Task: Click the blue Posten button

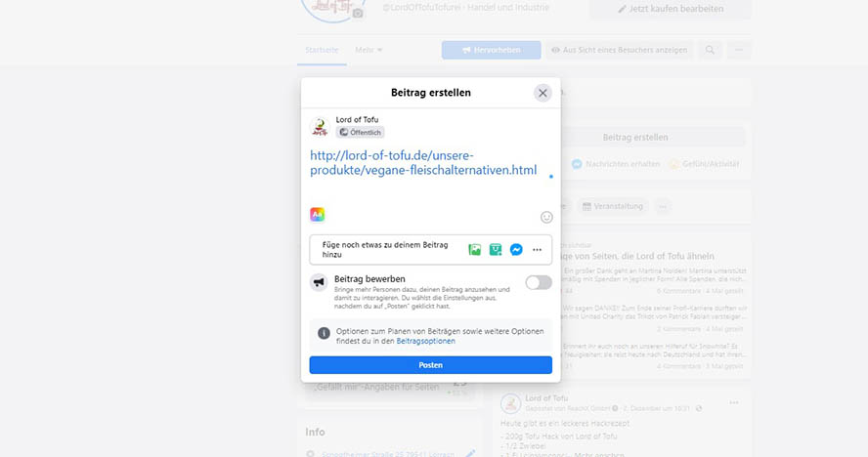Action: point(431,365)
